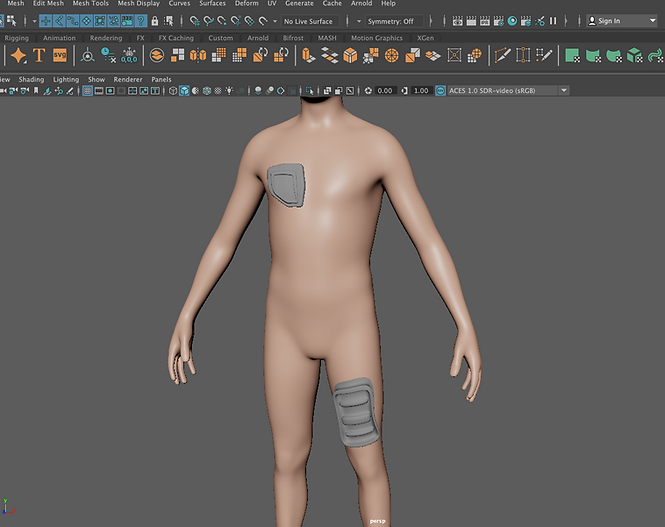Viewport: 665px width, 527px height.
Task: Toggle the Wireframe cube display icon
Action: [173, 90]
